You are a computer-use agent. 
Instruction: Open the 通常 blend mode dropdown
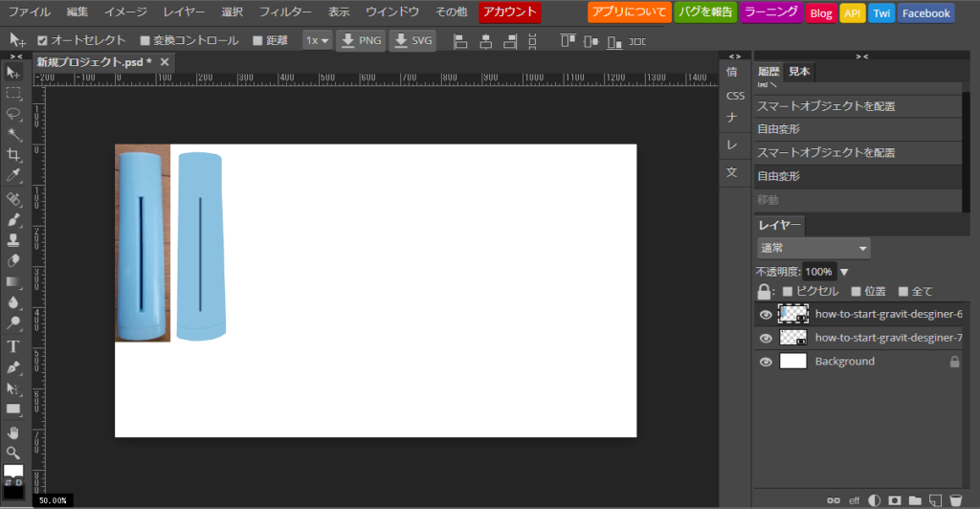(813, 248)
